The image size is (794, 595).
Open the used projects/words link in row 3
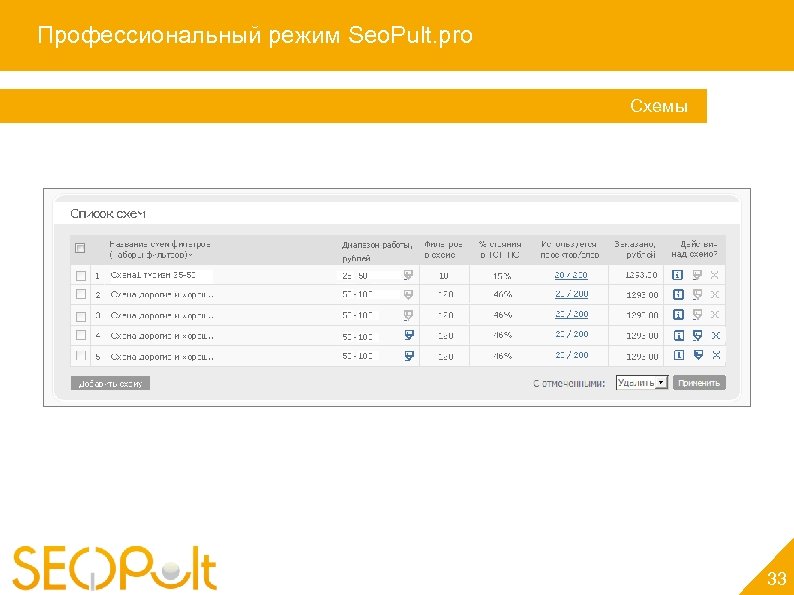coord(571,314)
